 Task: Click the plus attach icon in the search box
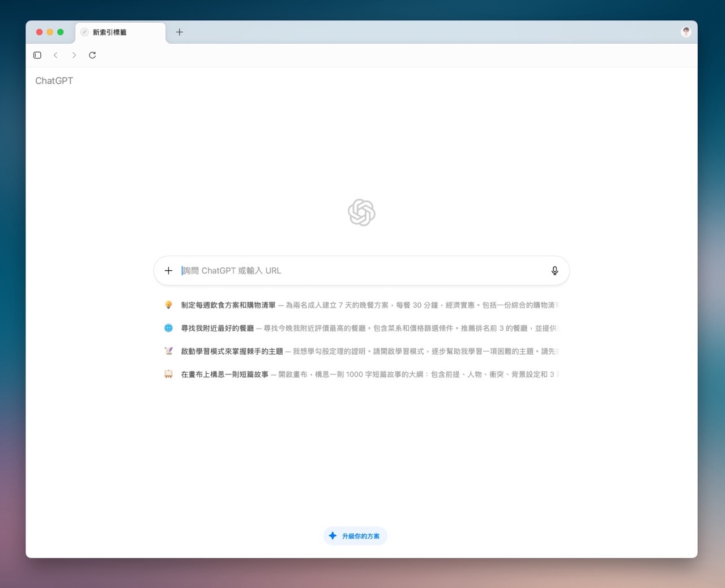tap(168, 271)
